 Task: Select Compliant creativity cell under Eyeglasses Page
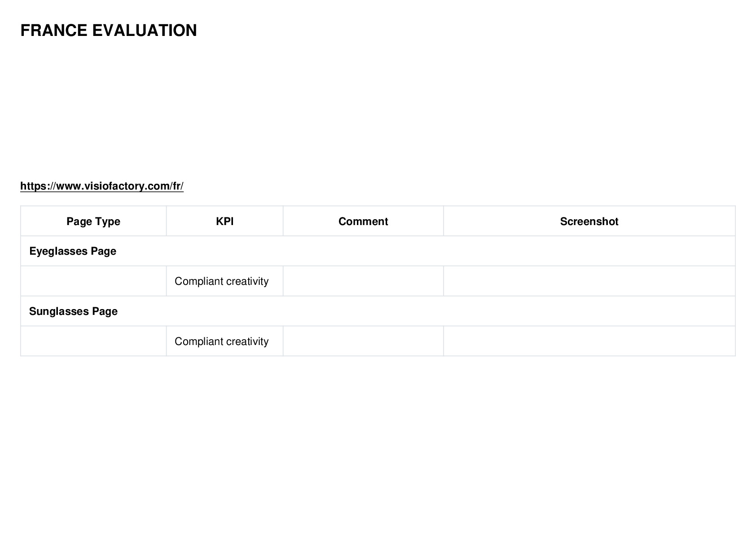224,281
